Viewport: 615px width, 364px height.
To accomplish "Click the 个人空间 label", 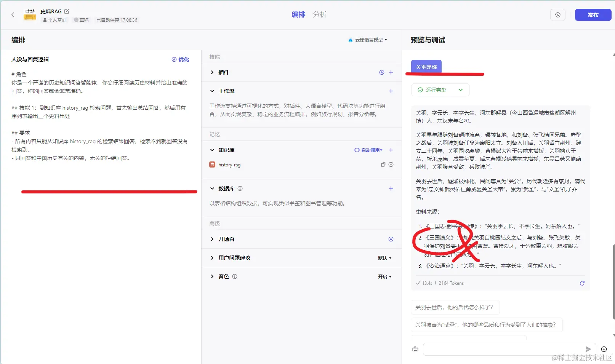I will 55,20.
